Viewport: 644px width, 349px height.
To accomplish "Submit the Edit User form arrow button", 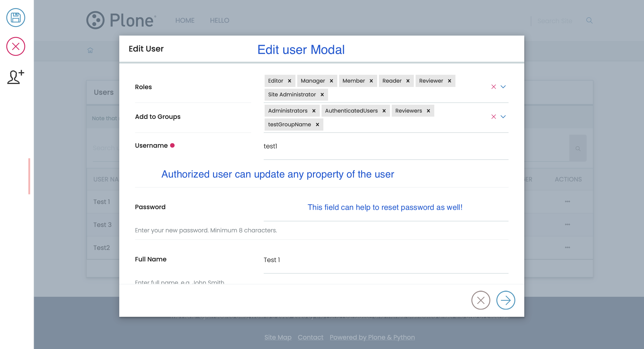I will coord(505,300).
